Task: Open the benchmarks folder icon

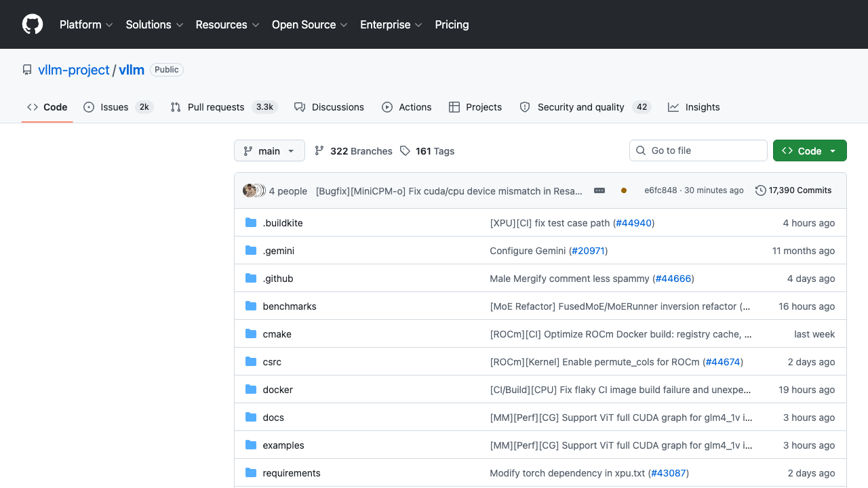Action: tap(251, 306)
